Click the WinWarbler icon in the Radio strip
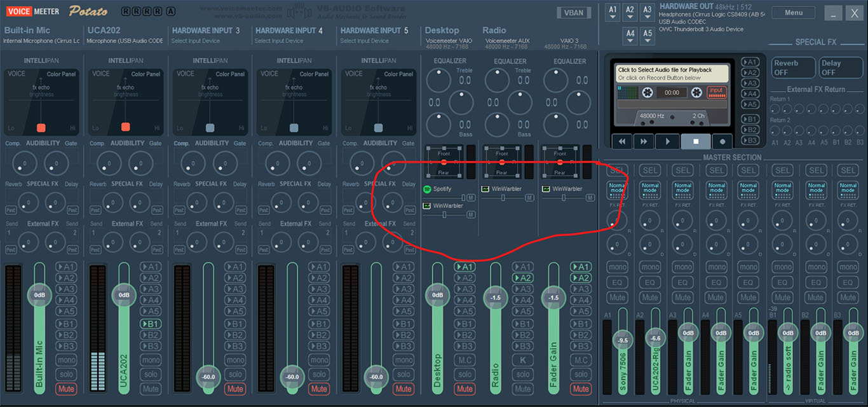The width and height of the screenshot is (868, 407). pyautogui.click(x=485, y=189)
